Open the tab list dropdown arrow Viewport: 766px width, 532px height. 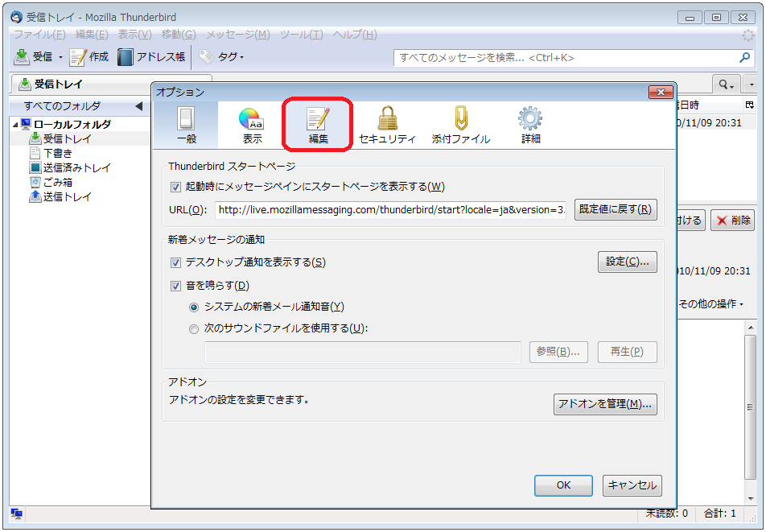click(751, 85)
